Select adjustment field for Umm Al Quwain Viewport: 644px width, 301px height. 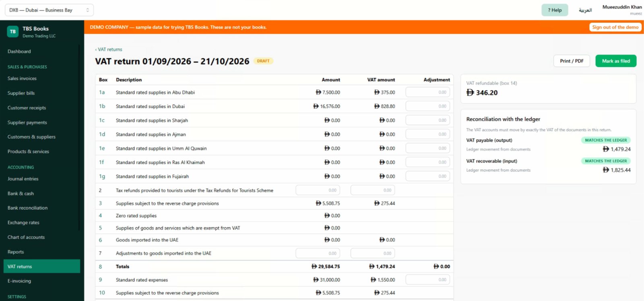(428, 148)
